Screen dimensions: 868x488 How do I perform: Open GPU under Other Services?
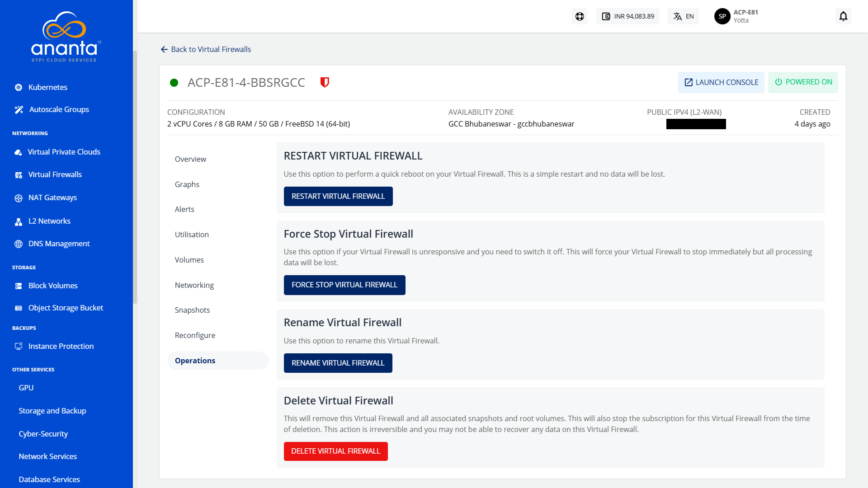point(26,388)
